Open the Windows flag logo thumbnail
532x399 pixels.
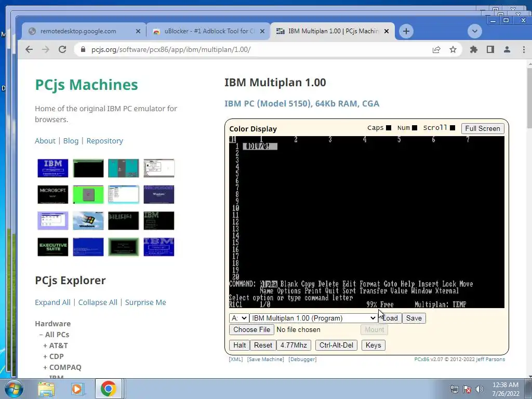pyautogui.click(x=88, y=220)
